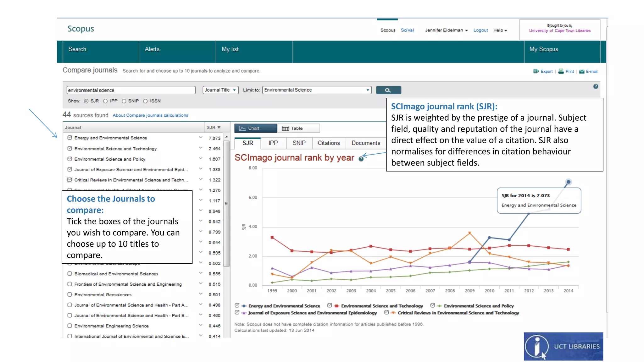Viewport: 644px width, 362px height.
Task: Open the Alerts navigation tab
Action: [177, 52]
